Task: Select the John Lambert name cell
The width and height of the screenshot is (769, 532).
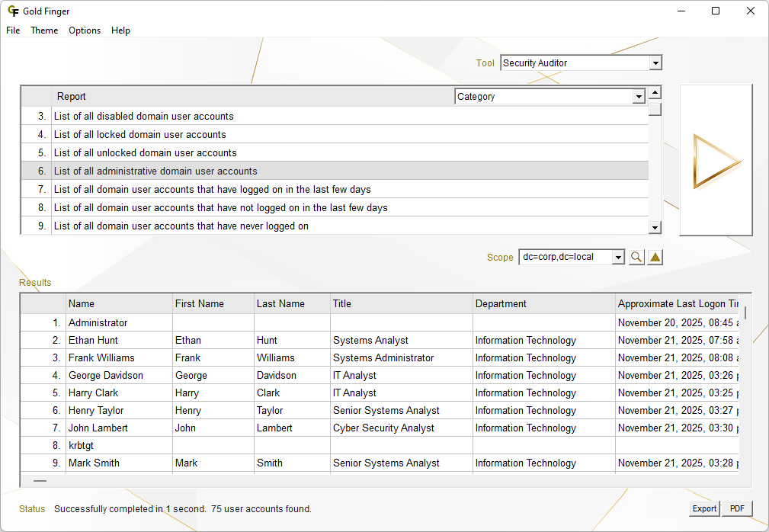Action: click(119, 428)
